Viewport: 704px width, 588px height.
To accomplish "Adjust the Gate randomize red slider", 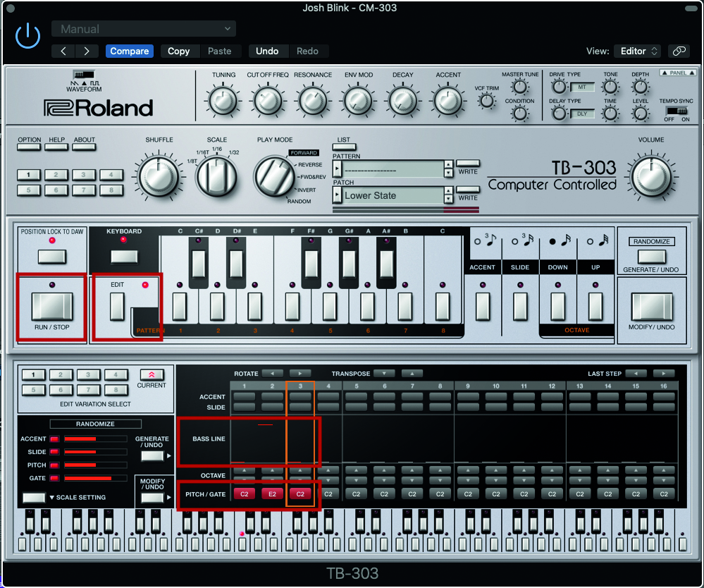I will click(x=95, y=479).
